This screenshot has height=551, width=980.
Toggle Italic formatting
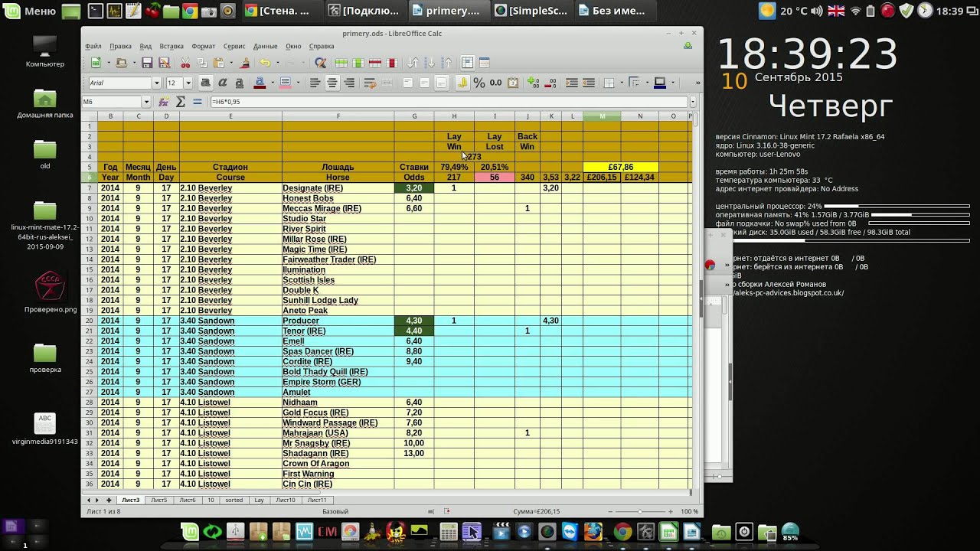click(223, 83)
